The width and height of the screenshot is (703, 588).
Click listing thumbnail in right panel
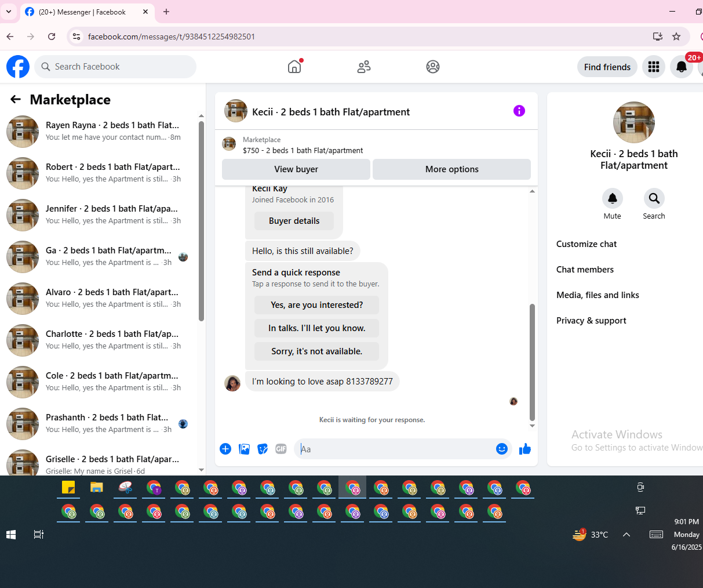coord(634,122)
